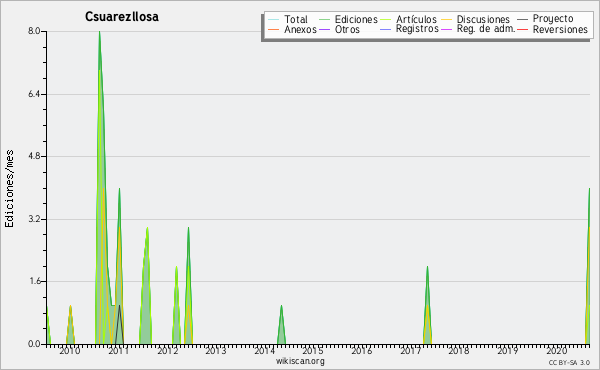The height and width of the screenshot is (370, 600).
Task: Click the 2020 x-axis label
Action: [556, 351]
